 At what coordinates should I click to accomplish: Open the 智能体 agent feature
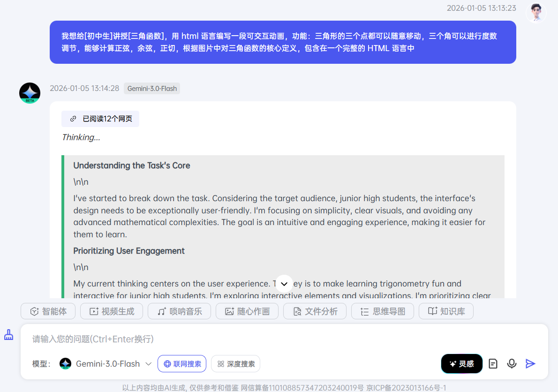(48, 311)
